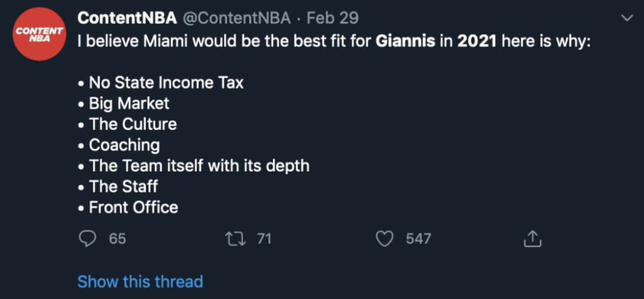Click the retweet arrows icon
The width and height of the screenshot is (644, 299).
[x=236, y=238]
